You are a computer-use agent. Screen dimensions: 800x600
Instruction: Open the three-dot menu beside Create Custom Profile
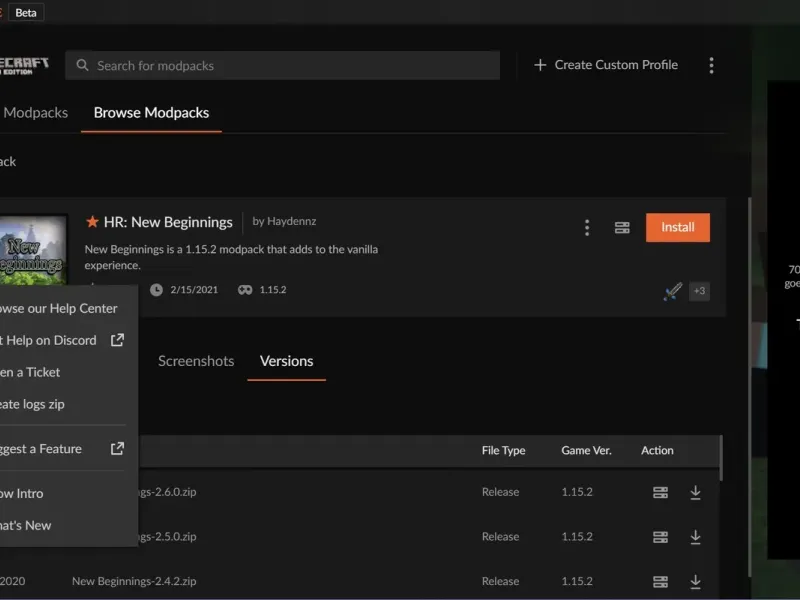(x=711, y=66)
